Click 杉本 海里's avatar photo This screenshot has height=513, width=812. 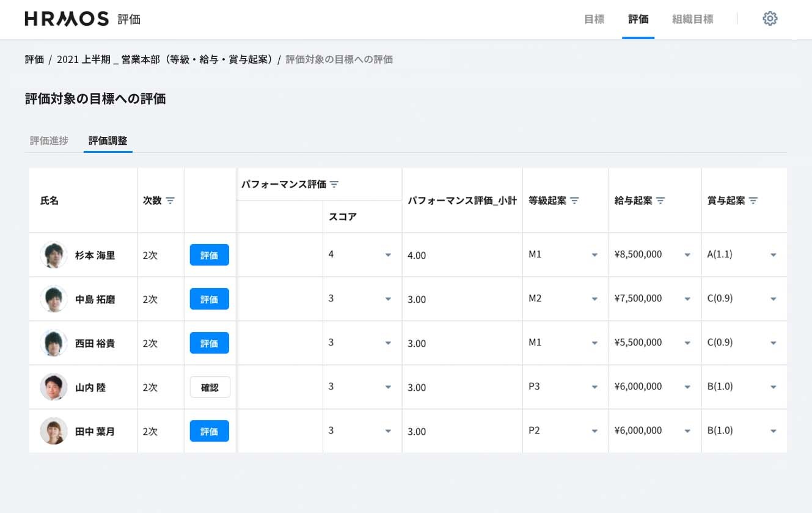click(54, 255)
